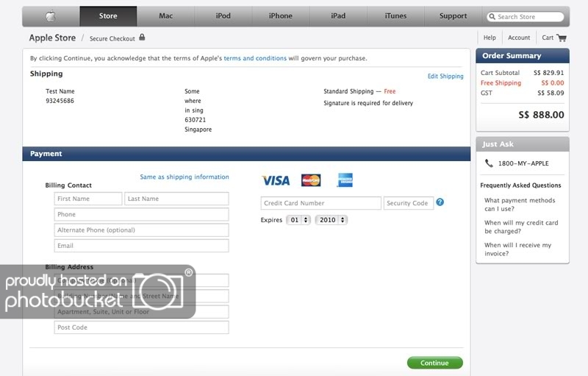Click the GST S$ 58.09 amount
588x376 pixels.
click(x=551, y=93)
